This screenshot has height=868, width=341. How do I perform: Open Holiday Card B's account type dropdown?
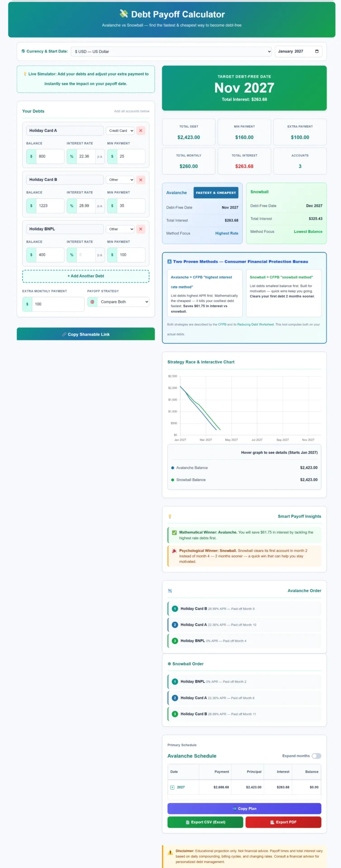point(120,180)
